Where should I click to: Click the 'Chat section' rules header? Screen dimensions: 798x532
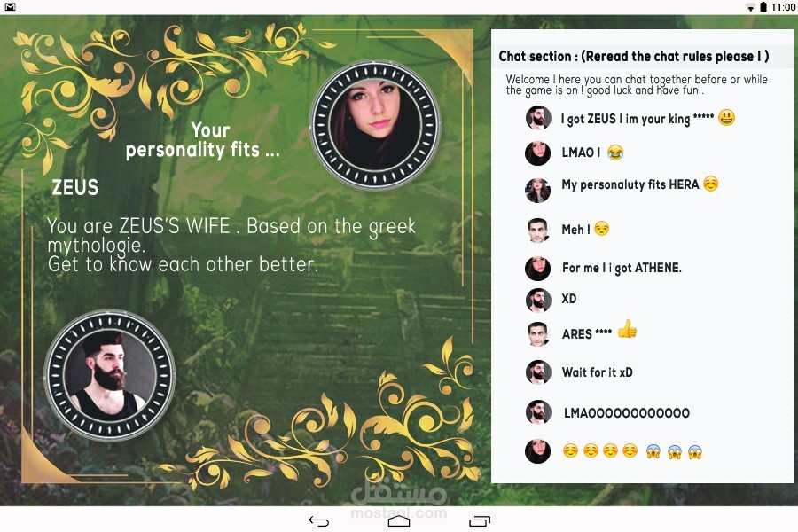point(634,56)
